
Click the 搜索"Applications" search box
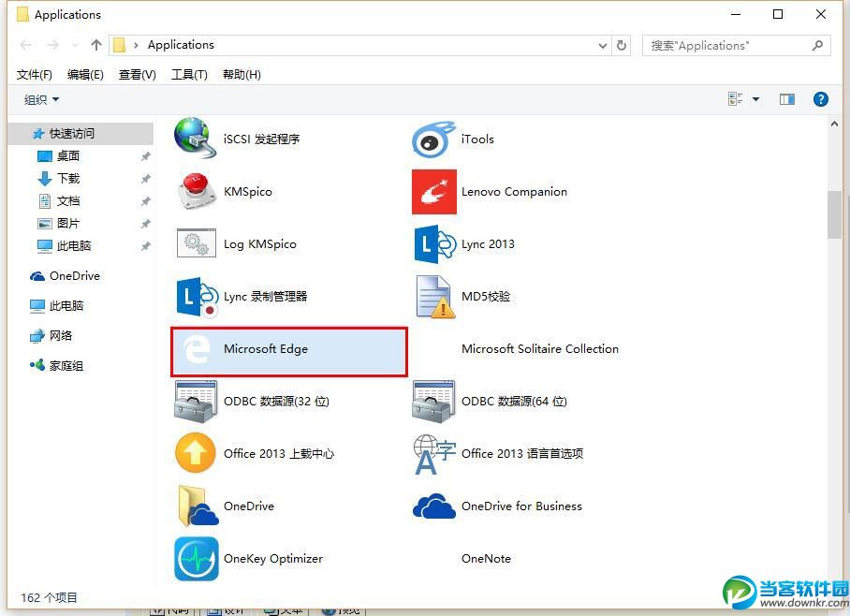pyautogui.click(x=736, y=46)
